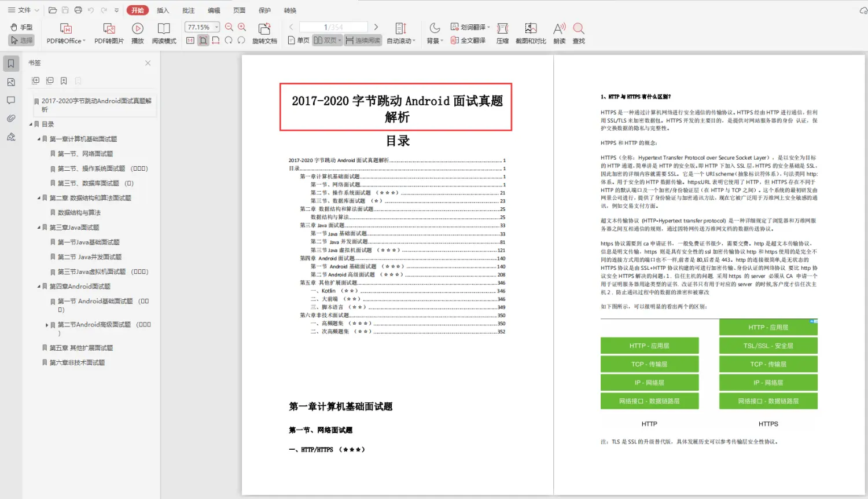
Task: Open the 查找 search tool
Action: coord(578,32)
